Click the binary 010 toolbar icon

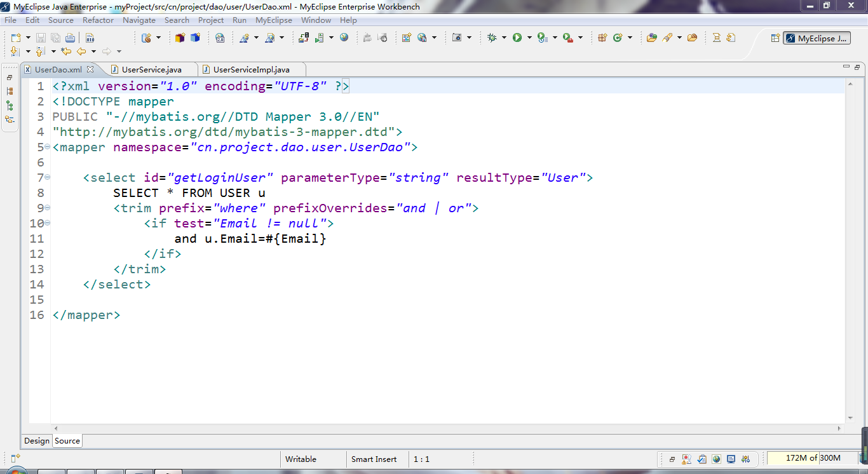[x=90, y=37]
